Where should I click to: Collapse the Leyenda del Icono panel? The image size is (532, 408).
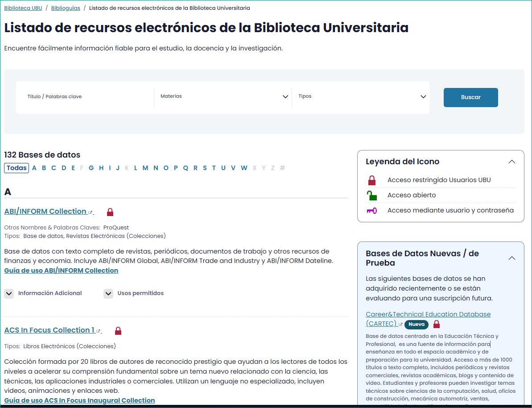point(511,162)
